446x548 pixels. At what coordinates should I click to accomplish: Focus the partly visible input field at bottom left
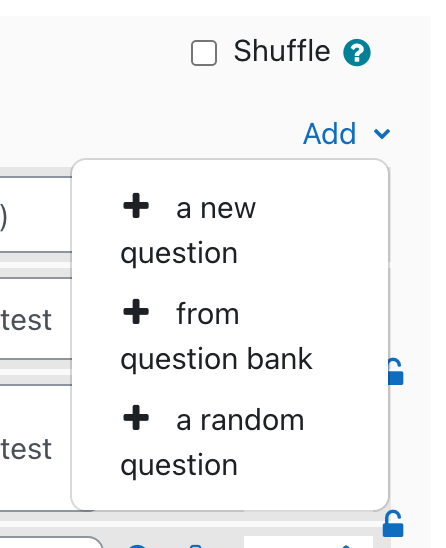pyautogui.click(x=51, y=542)
